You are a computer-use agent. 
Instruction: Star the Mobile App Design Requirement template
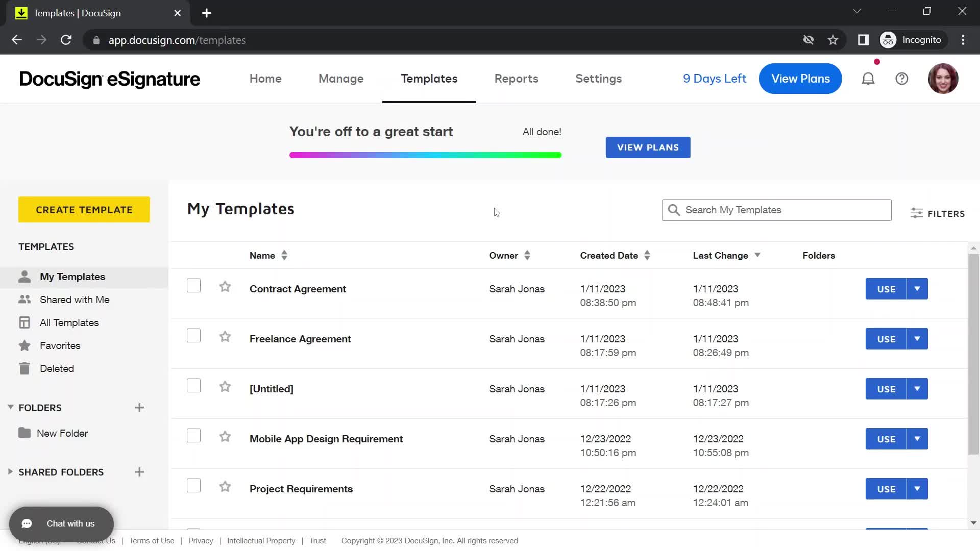pyautogui.click(x=225, y=437)
